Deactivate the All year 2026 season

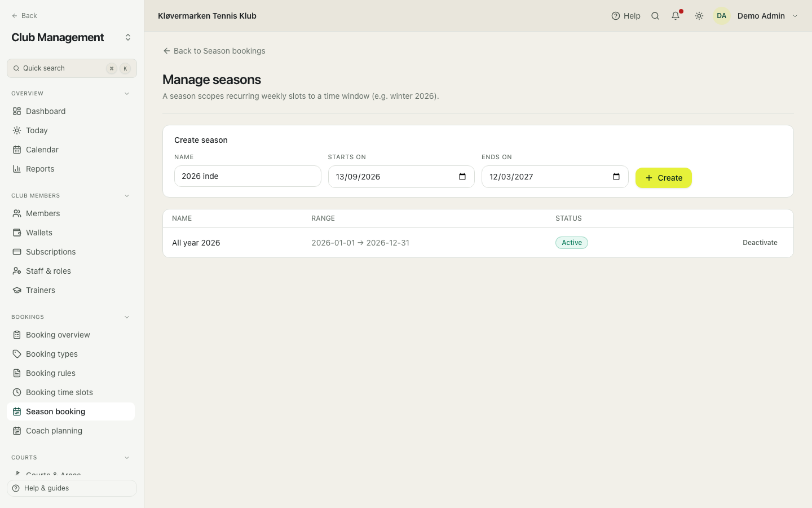click(760, 243)
